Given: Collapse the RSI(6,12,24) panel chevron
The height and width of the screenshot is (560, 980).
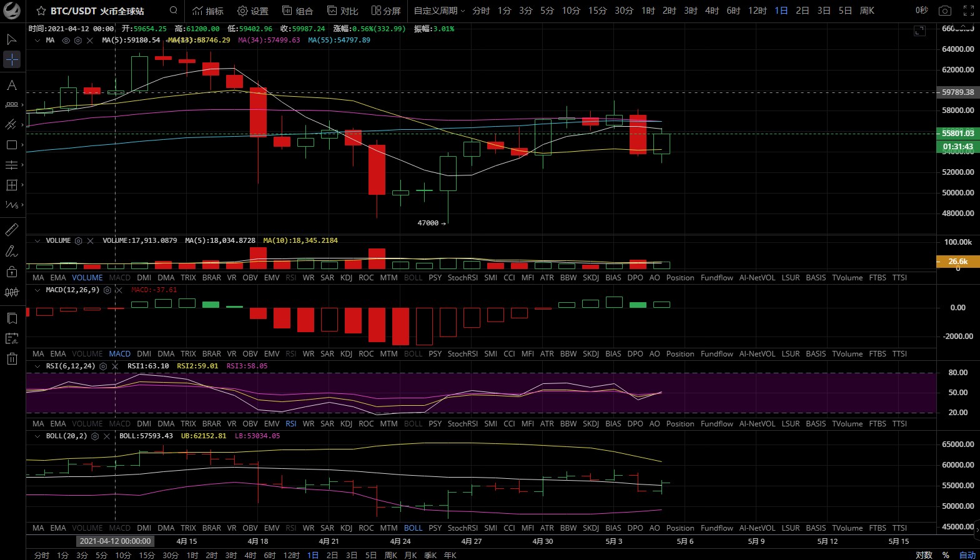Looking at the screenshot, I should point(37,366).
